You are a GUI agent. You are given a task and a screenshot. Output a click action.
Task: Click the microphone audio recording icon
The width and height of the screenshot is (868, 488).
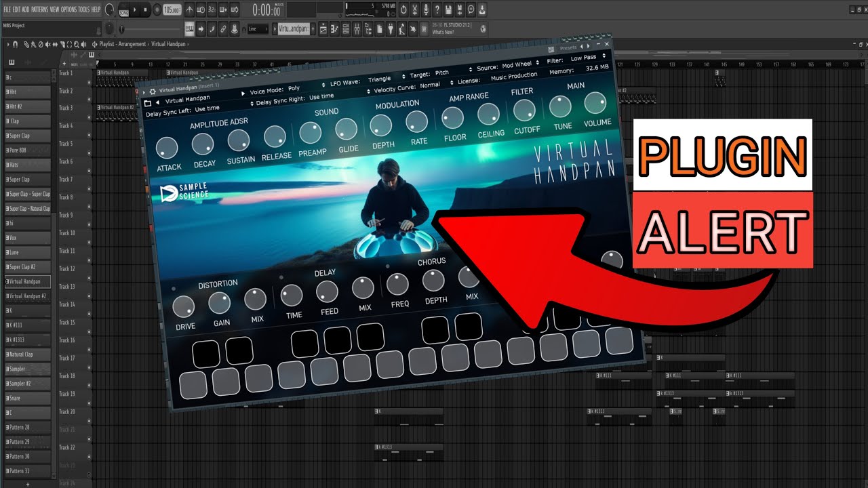tap(426, 9)
